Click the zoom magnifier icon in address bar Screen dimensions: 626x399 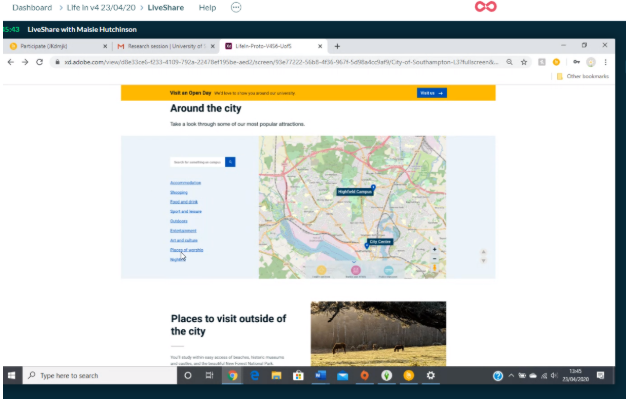click(x=509, y=62)
